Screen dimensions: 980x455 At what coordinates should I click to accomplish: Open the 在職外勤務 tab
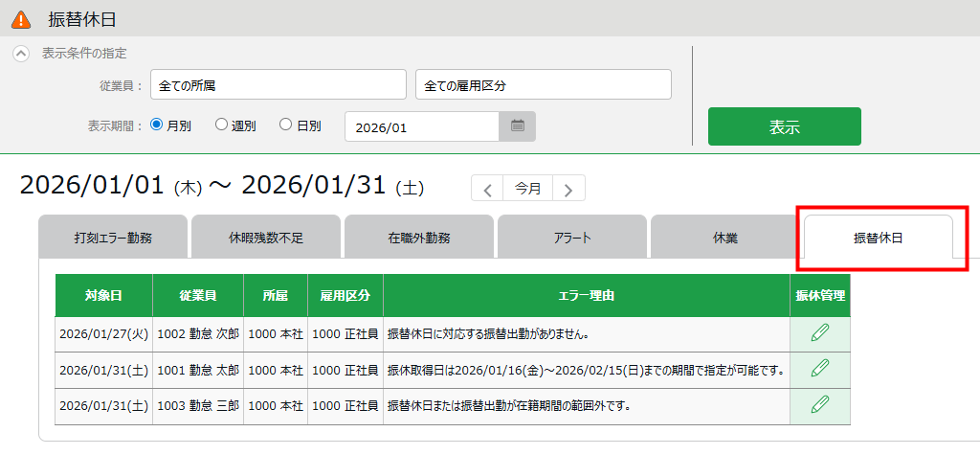[x=418, y=238]
